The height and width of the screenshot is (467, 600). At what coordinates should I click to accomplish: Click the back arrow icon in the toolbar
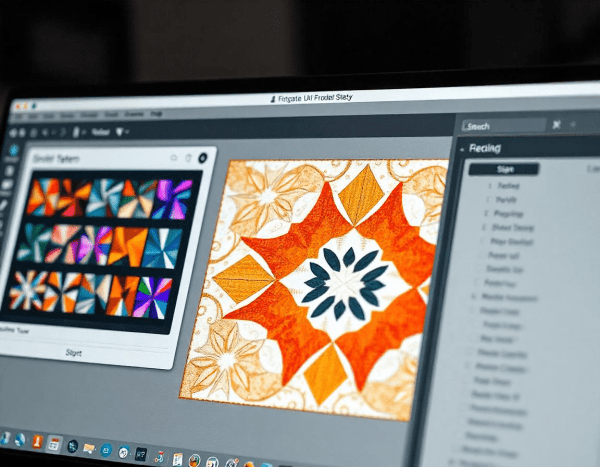coord(45,132)
